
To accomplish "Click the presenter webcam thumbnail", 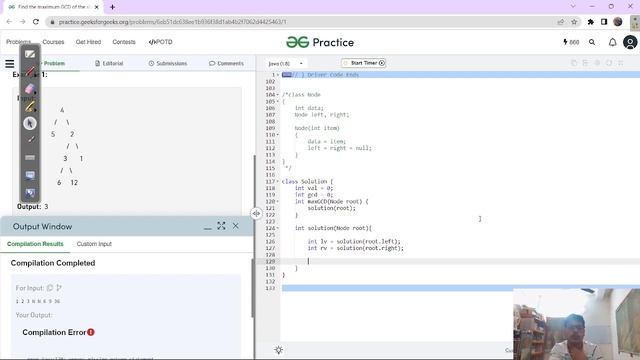I will (576, 324).
